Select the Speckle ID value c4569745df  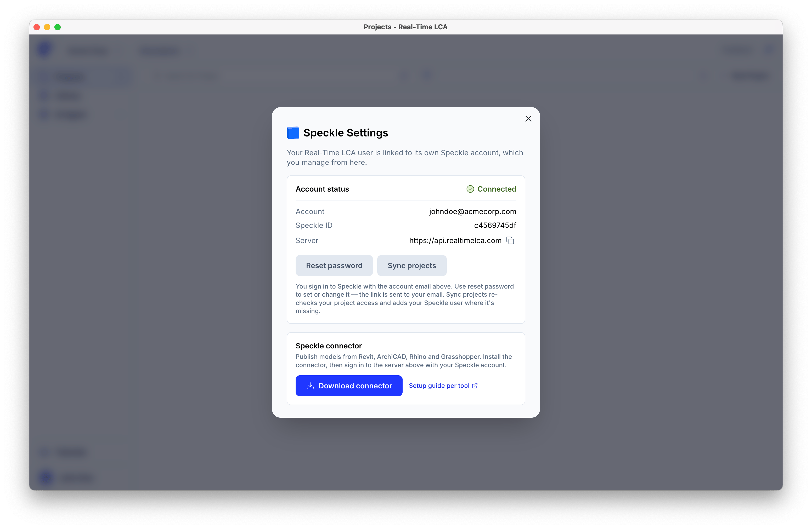(495, 226)
